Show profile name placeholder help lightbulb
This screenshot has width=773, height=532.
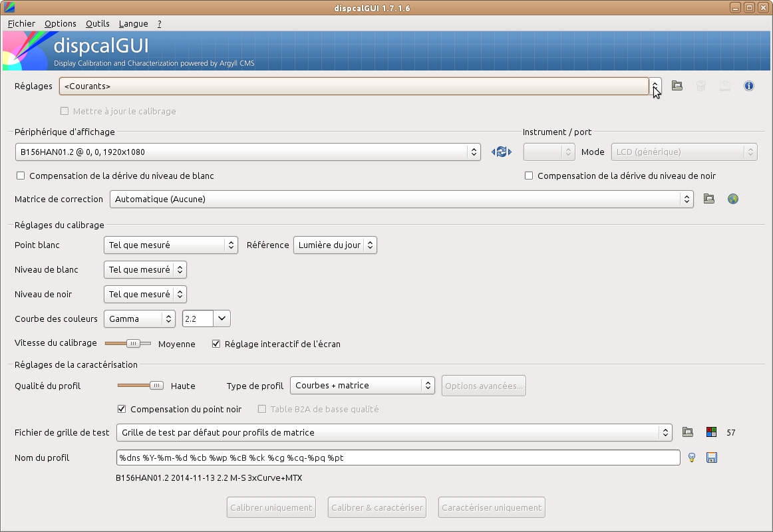coord(692,458)
